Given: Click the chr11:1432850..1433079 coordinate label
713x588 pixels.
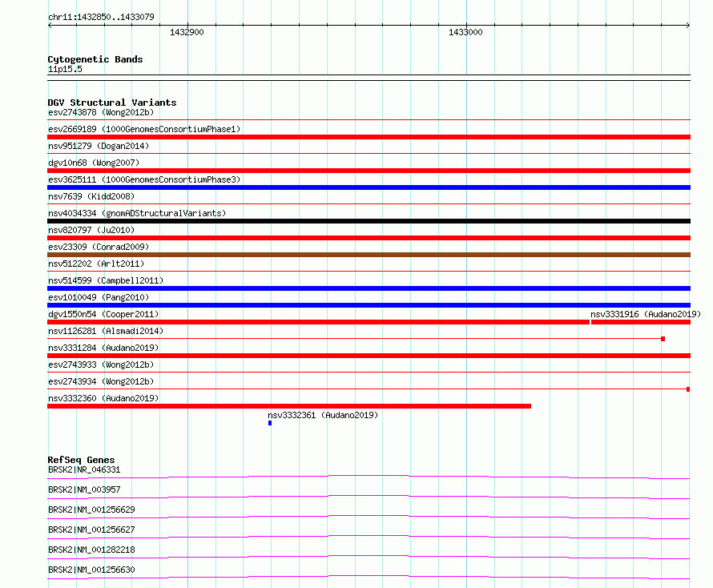Looking at the screenshot, I should (x=101, y=17).
